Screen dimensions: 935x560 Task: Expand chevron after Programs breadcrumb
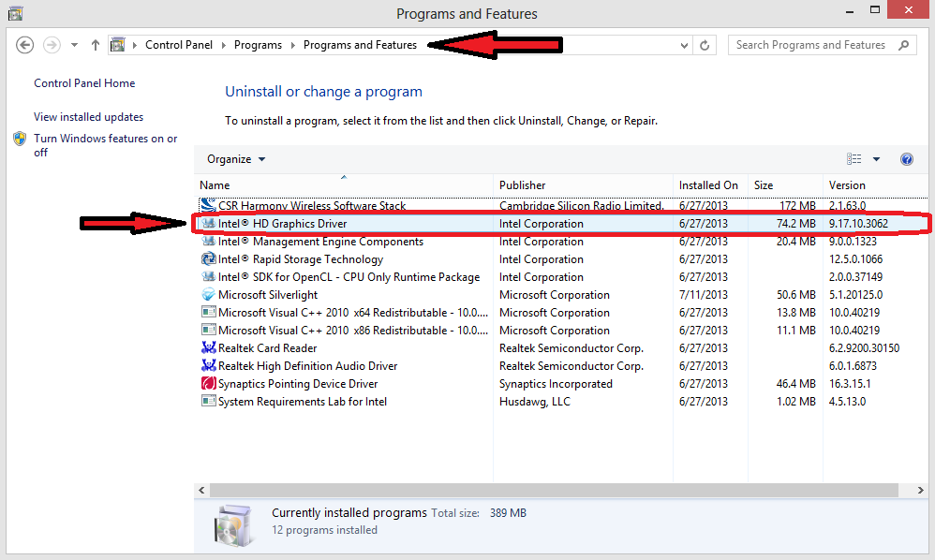(293, 45)
